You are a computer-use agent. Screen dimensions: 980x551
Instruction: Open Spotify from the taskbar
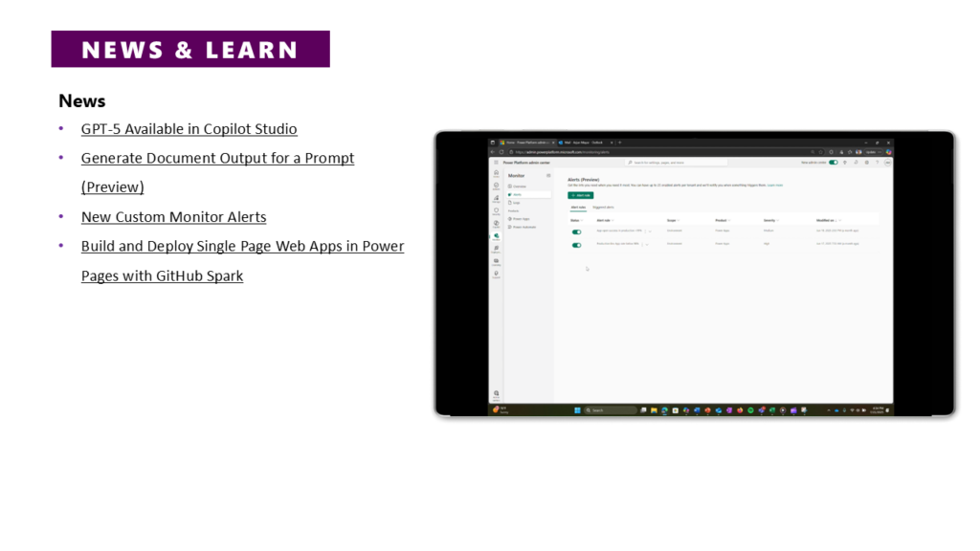[750, 410]
